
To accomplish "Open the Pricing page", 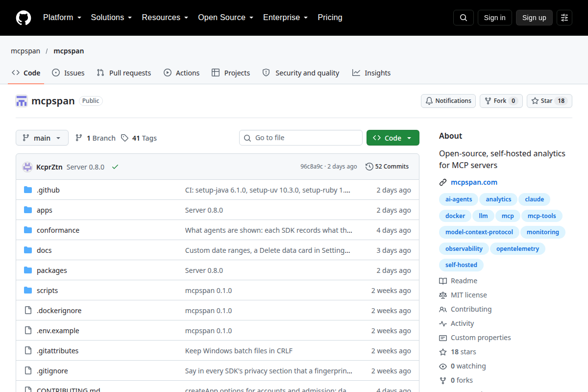I will (330, 18).
